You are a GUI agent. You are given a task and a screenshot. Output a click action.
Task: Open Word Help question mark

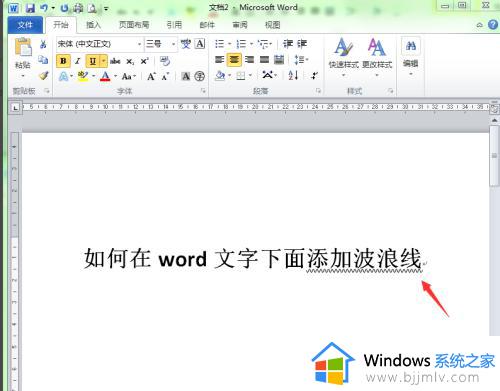(493, 25)
